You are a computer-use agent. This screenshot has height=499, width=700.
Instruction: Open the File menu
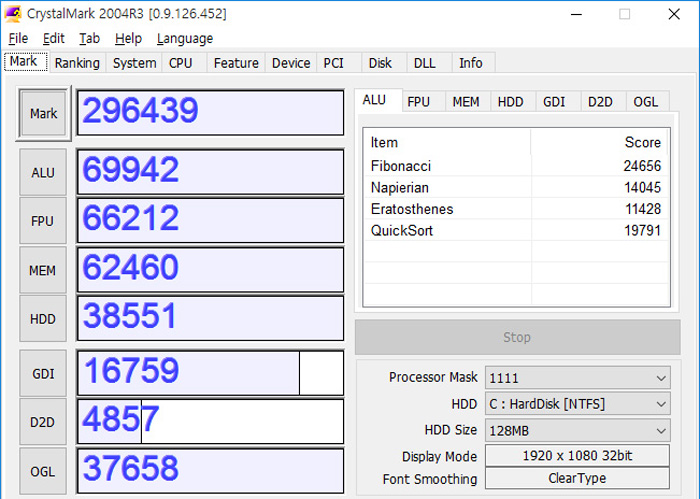(18, 39)
